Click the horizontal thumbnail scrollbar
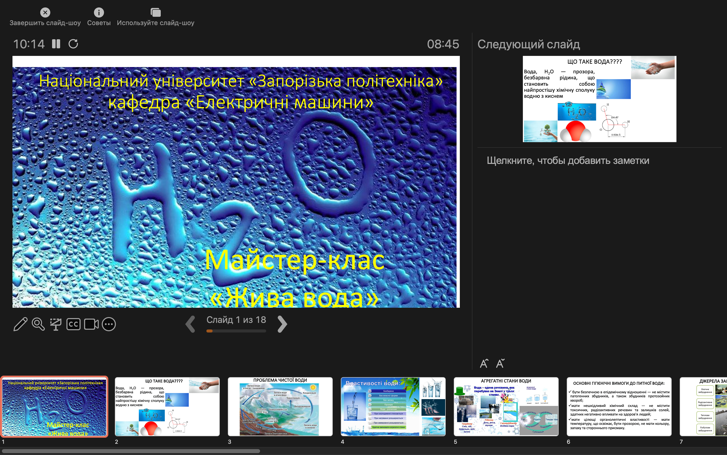 130,451
